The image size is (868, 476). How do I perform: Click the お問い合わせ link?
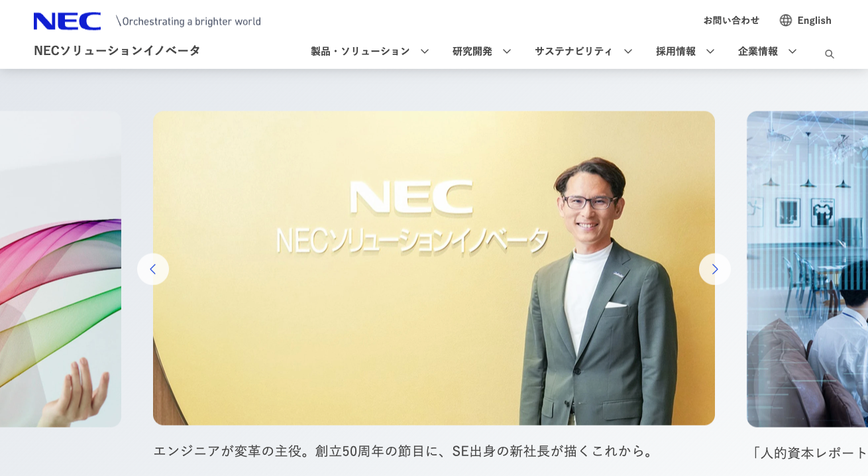(x=732, y=20)
